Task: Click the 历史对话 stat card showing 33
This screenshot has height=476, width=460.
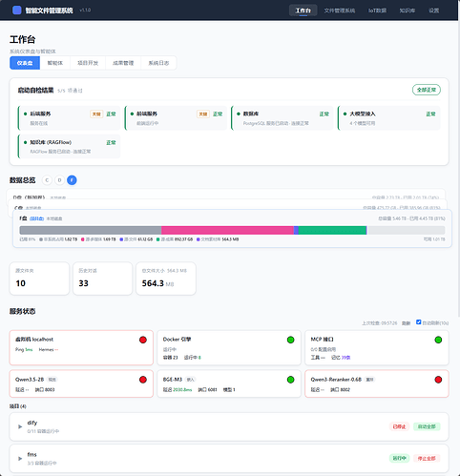Action: pyautogui.click(x=102, y=279)
